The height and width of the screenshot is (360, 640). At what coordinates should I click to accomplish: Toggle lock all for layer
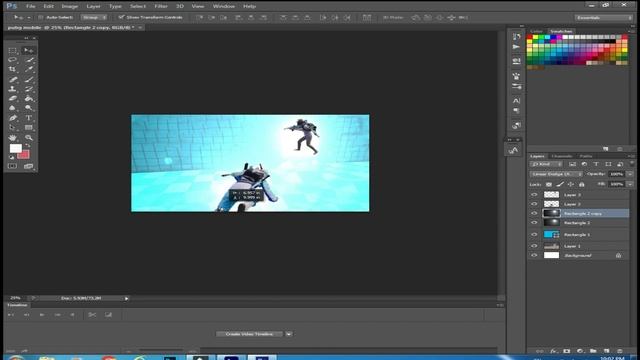(x=582, y=184)
